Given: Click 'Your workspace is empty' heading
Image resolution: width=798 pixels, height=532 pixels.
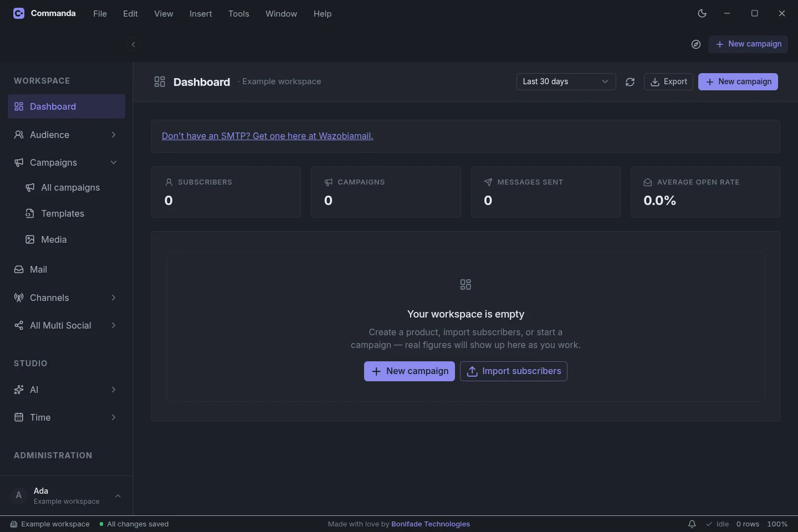Looking at the screenshot, I should (465, 314).
